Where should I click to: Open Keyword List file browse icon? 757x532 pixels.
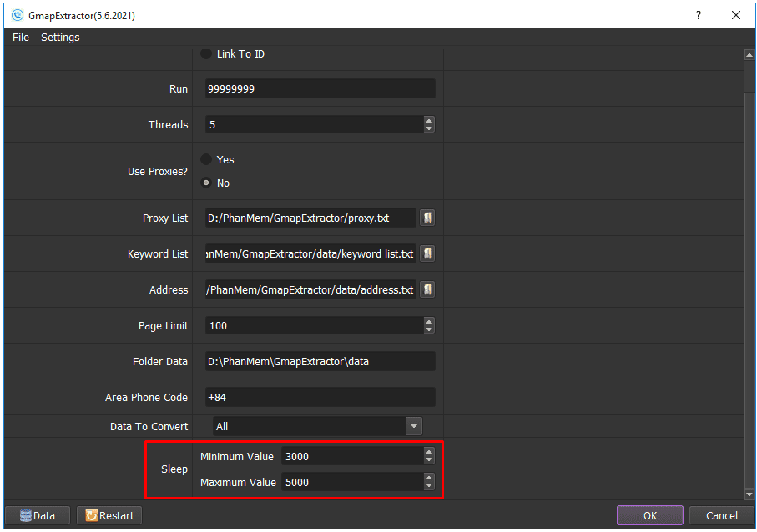427,253
